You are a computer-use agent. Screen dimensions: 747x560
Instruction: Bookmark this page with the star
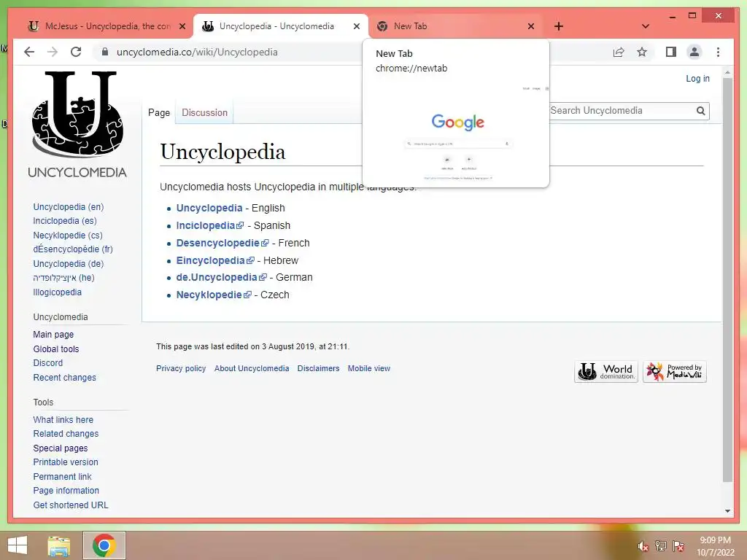point(642,52)
